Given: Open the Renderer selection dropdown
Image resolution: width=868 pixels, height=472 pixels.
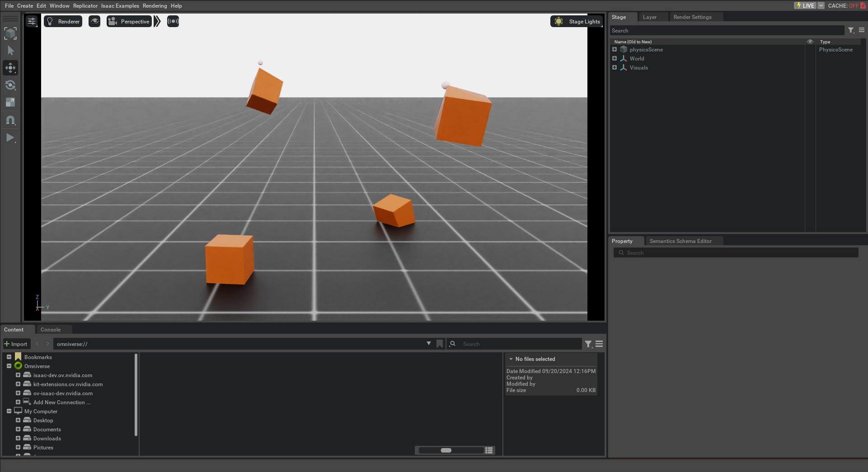Looking at the screenshot, I should (x=63, y=21).
